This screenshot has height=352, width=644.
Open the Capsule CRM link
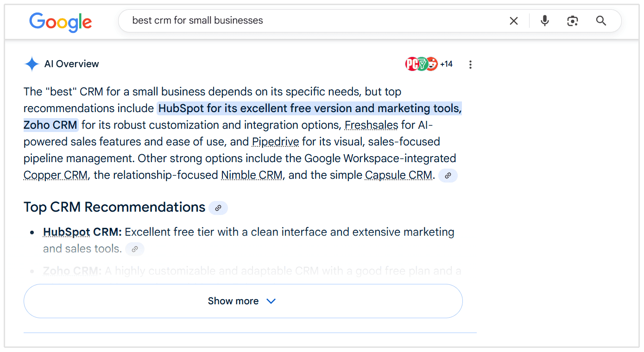coord(398,175)
